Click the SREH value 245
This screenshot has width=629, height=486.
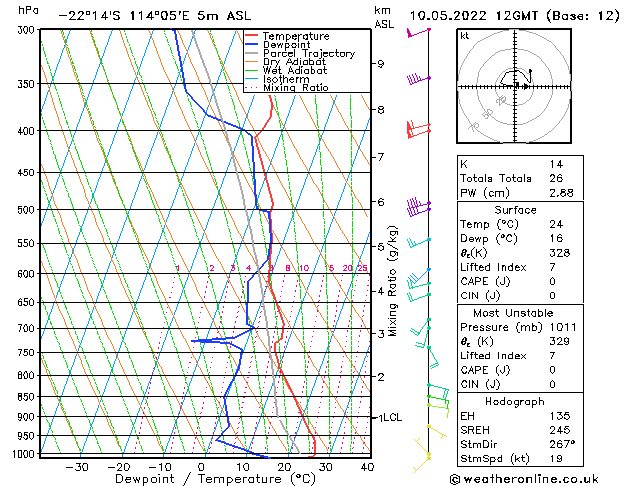[x=560, y=430]
